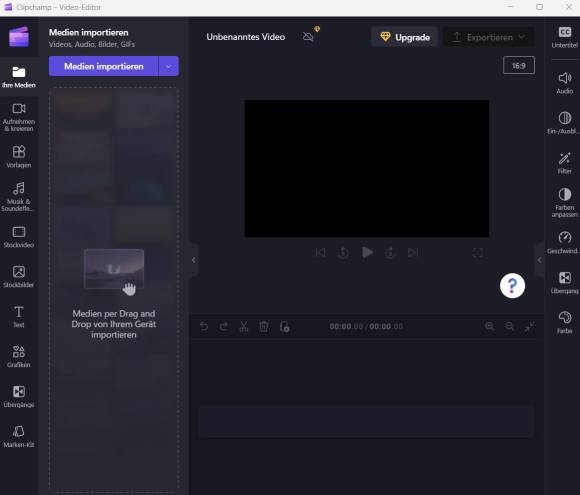Open the Grafiken panel
Screen dimensions: 580x495
tap(18, 357)
